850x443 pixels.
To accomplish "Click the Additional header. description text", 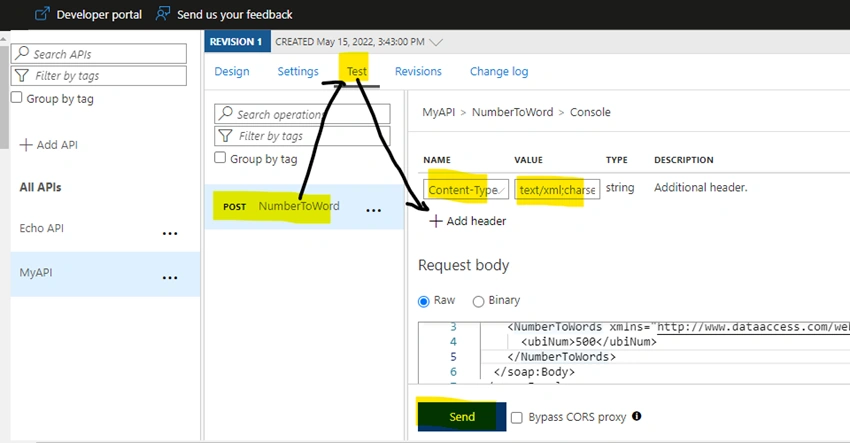I will tap(700, 188).
